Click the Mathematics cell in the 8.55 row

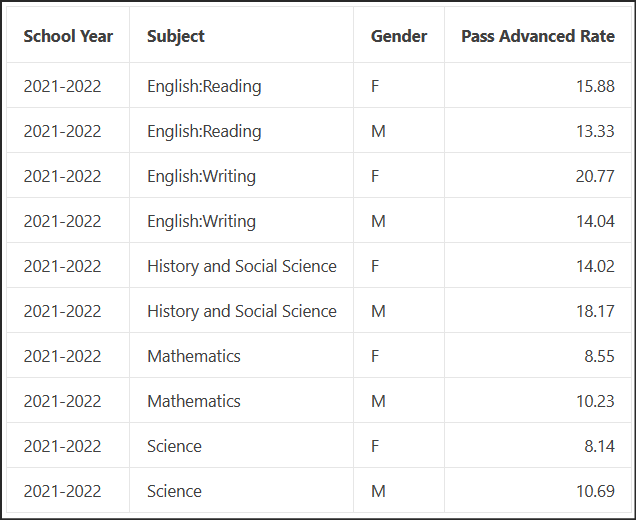tap(194, 356)
